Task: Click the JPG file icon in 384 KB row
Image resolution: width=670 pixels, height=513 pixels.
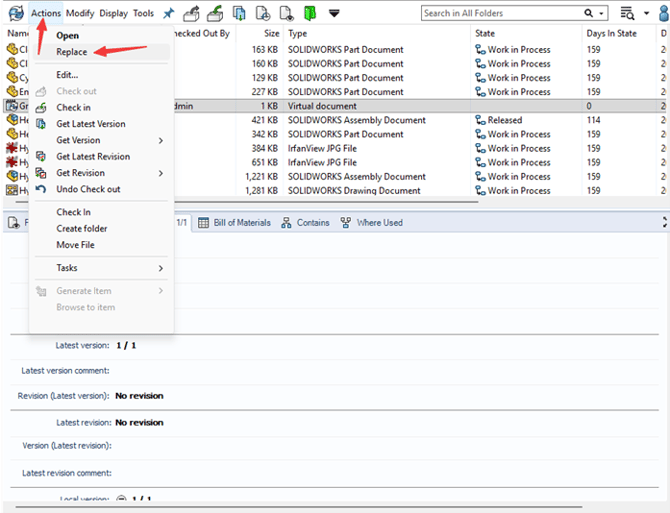Action: [x=12, y=148]
